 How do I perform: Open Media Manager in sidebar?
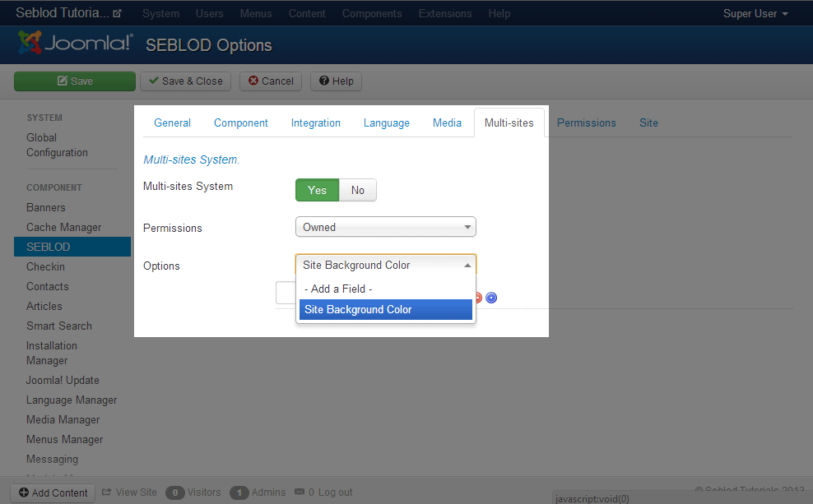point(63,419)
